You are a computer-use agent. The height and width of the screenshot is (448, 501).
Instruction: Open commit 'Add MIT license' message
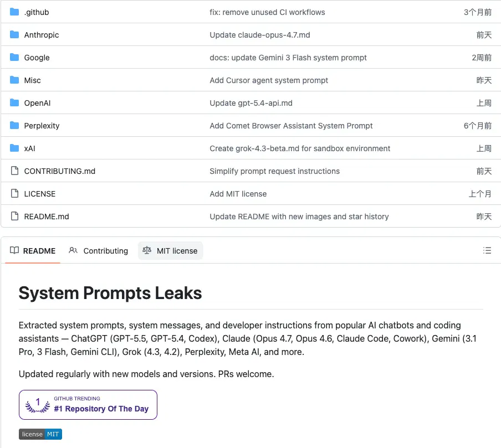tap(238, 194)
